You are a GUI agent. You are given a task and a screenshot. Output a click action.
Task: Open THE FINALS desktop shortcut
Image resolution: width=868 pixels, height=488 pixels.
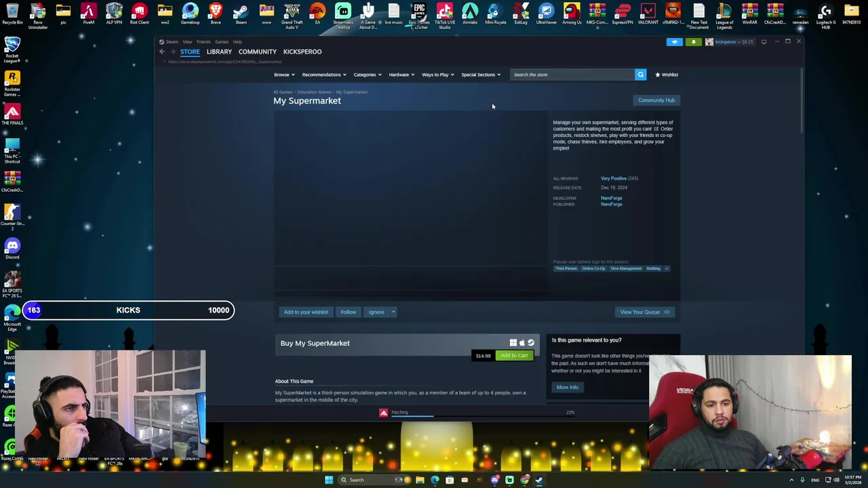pyautogui.click(x=12, y=113)
